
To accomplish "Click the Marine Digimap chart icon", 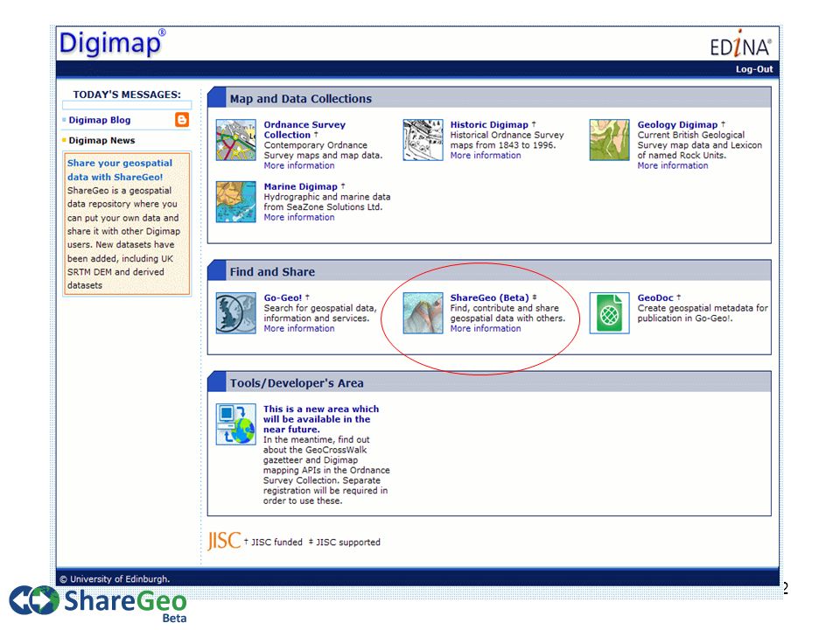I will point(235,202).
